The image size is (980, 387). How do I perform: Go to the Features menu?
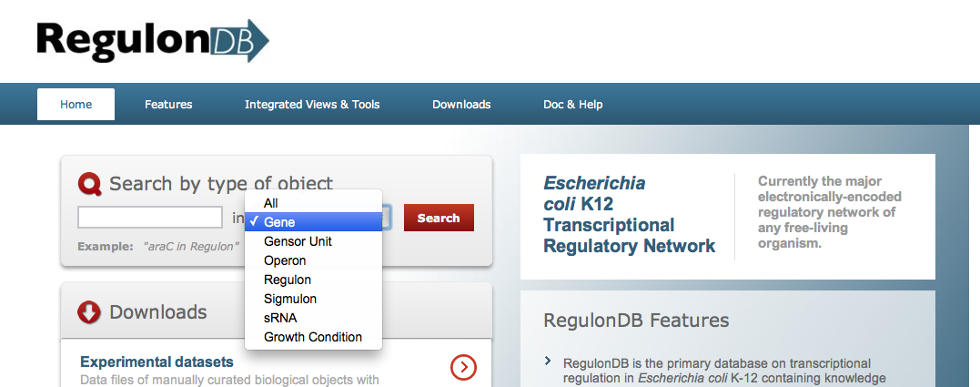(168, 105)
